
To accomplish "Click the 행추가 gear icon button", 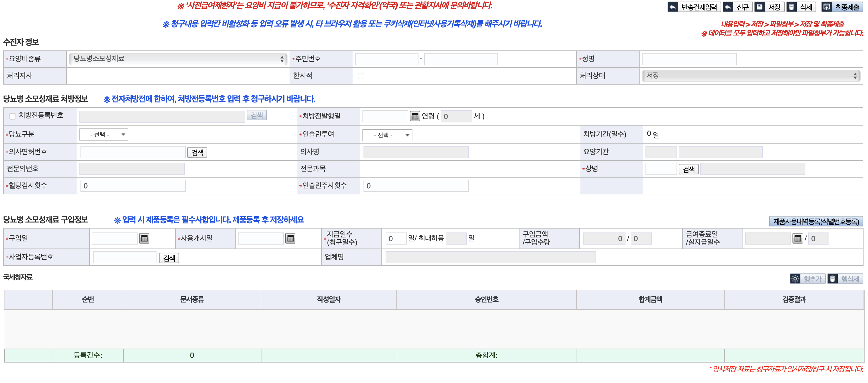I will tap(807, 279).
